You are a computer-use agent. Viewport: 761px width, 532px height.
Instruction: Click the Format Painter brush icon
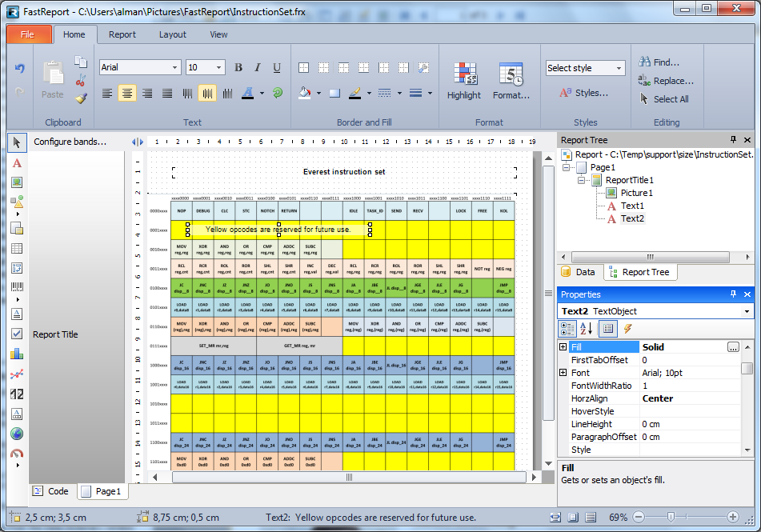(x=81, y=98)
